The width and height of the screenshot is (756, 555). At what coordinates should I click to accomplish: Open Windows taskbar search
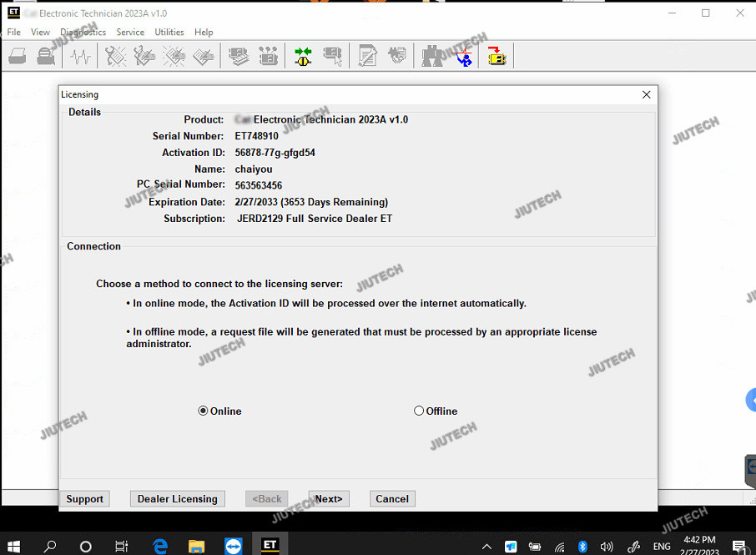coord(50,546)
